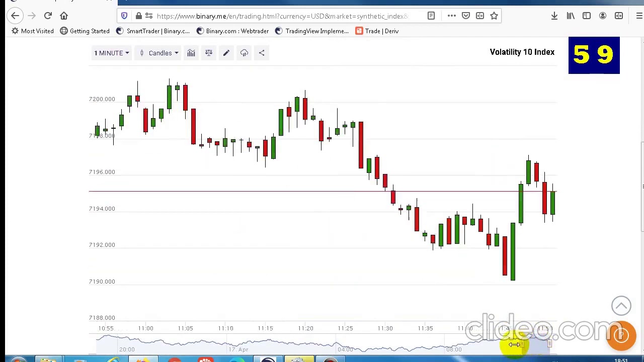Click the browser vertical scrollbar
The image size is (644, 362).
coord(641,187)
